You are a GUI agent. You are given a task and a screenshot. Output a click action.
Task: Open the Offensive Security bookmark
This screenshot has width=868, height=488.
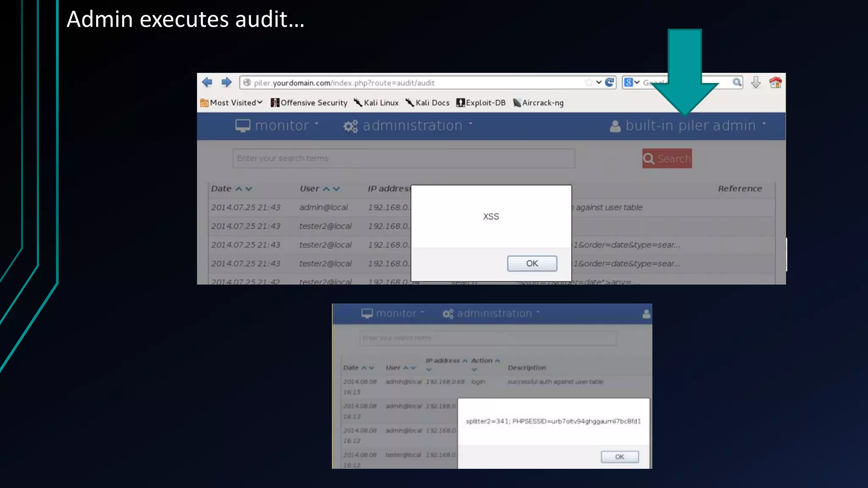click(x=309, y=103)
